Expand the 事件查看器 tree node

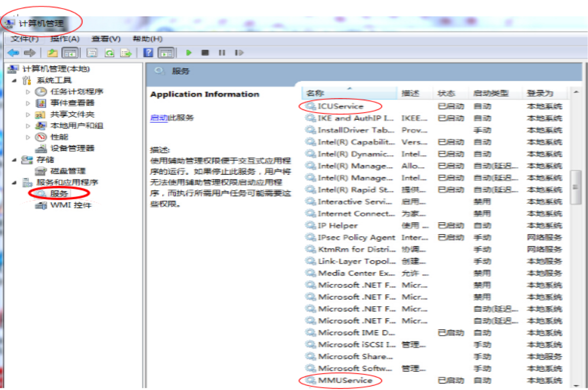pos(28,103)
